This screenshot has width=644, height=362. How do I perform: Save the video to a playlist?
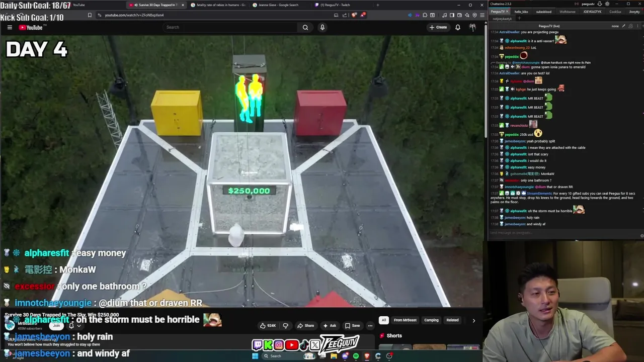[352, 325]
